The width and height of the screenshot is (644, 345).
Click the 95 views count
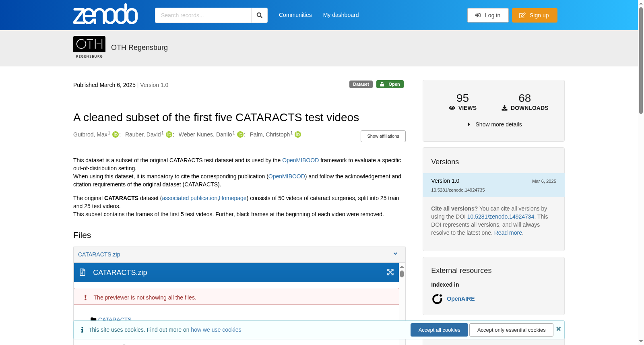click(462, 98)
